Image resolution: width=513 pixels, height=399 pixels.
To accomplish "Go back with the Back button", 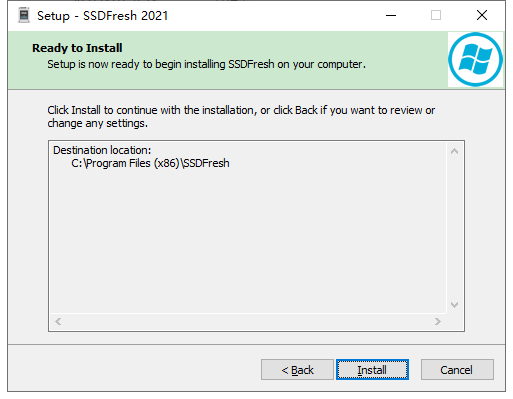I will 297,369.
